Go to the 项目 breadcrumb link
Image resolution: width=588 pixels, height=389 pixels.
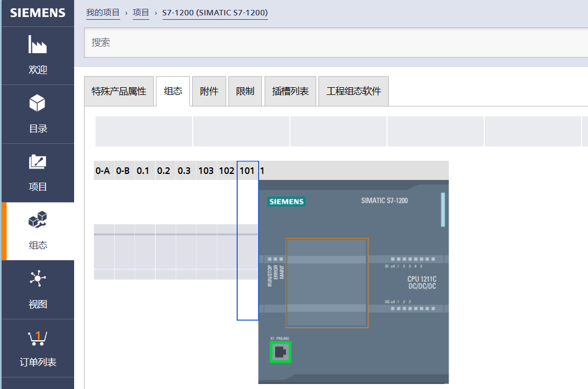coord(141,12)
